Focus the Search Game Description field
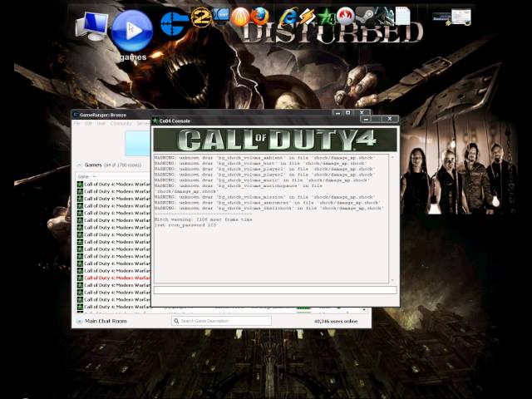This screenshot has width=532, height=399. pyautogui.click(x=222, y=321)
